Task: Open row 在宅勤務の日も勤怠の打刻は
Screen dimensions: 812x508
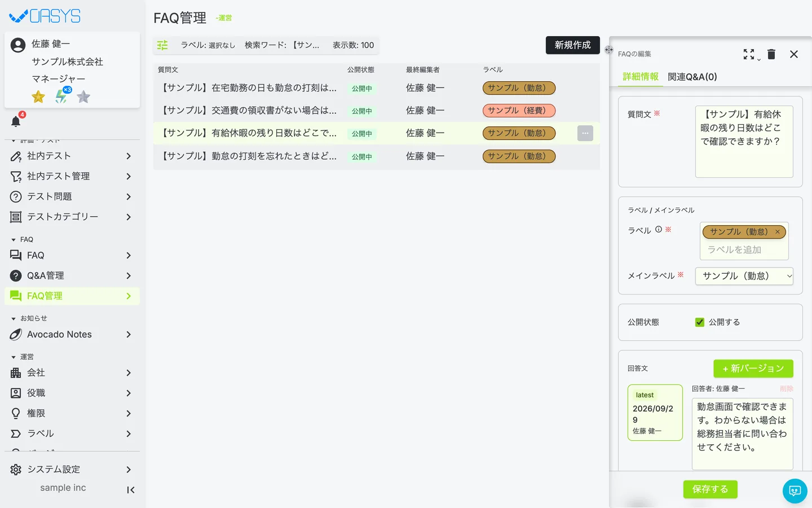Action: click(x=377, y=88)
